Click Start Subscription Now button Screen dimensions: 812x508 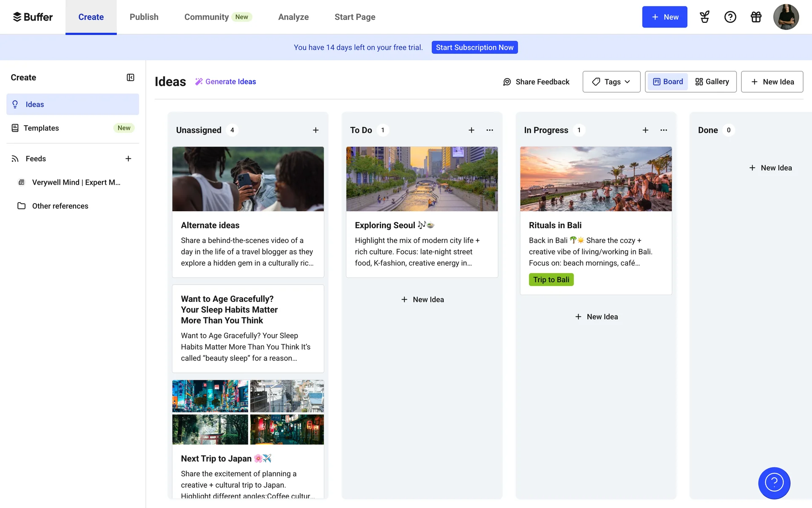point(475,47)
